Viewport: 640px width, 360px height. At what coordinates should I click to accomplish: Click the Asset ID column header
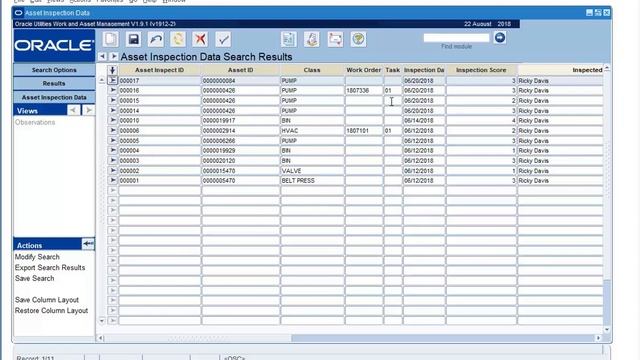[240, 70]
